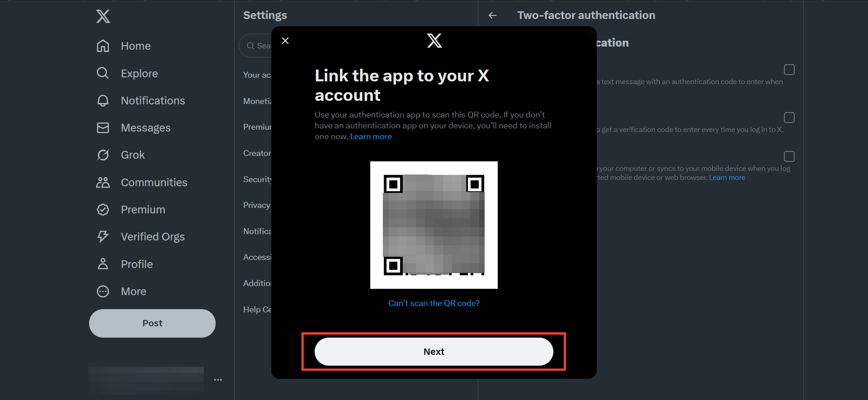
Task: Open the Home menu label
Action: (136, 46)
